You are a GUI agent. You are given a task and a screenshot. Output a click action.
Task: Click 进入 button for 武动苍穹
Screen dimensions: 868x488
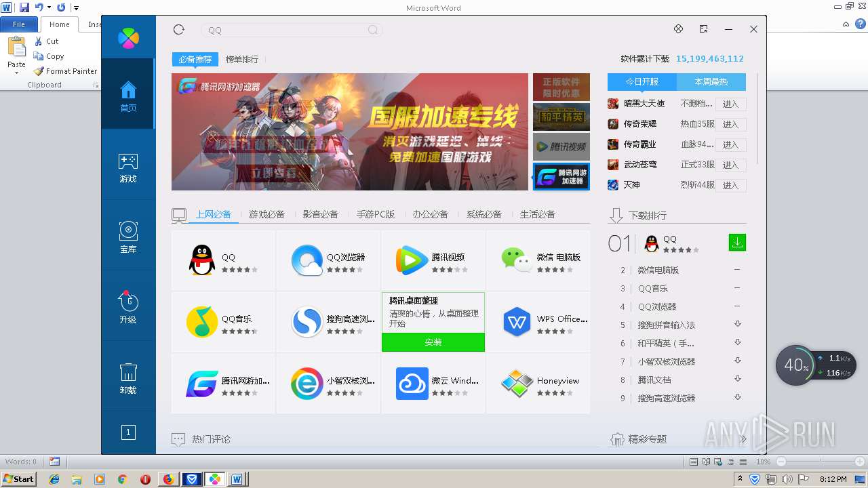pyautogui.click(x=731, y=165)
